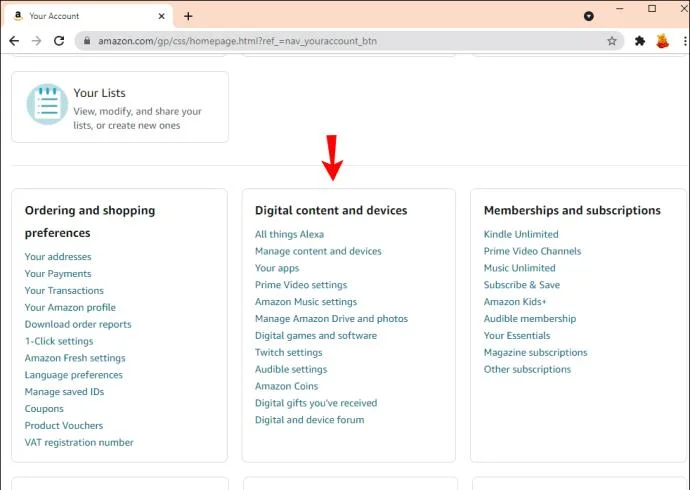Open Product Vouchers

click(64, 426)
